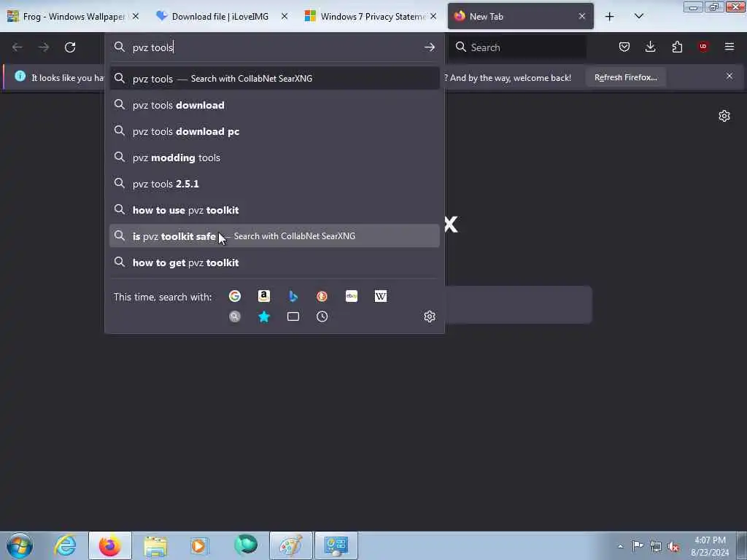Image resolution: width=747 pixels, height=560 pixels.
Task: Choose the gray magnifier search engine icon
Action: [235, 316]
